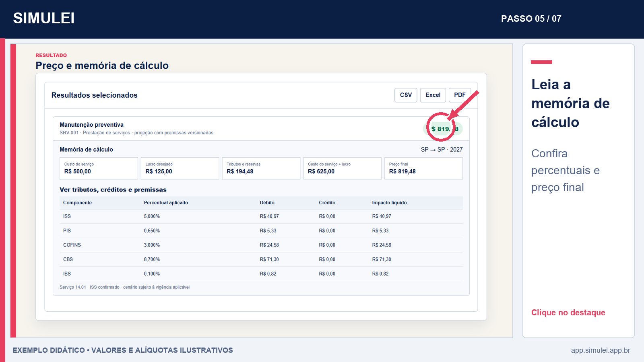Screen dimensions: 644x362
Task: Click the 'Componente' column header
Action: coord(77,203)
